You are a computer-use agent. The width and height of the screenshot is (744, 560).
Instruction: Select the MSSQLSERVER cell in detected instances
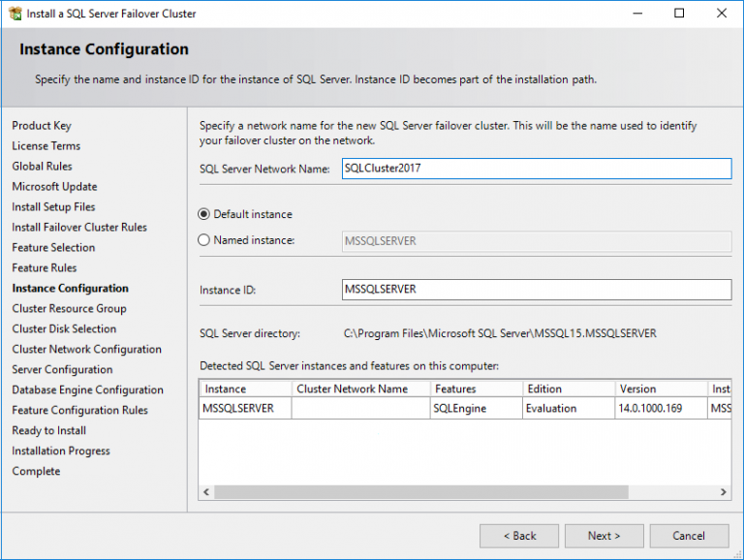[x=245, y=408]
